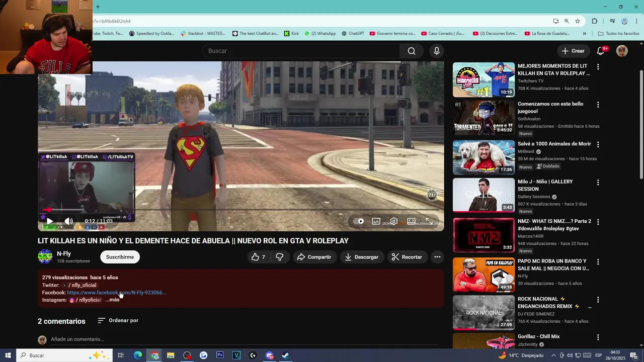Open the WhatsApp bookmark
This screenshot has height=362, width=644.
pos(320,34)
